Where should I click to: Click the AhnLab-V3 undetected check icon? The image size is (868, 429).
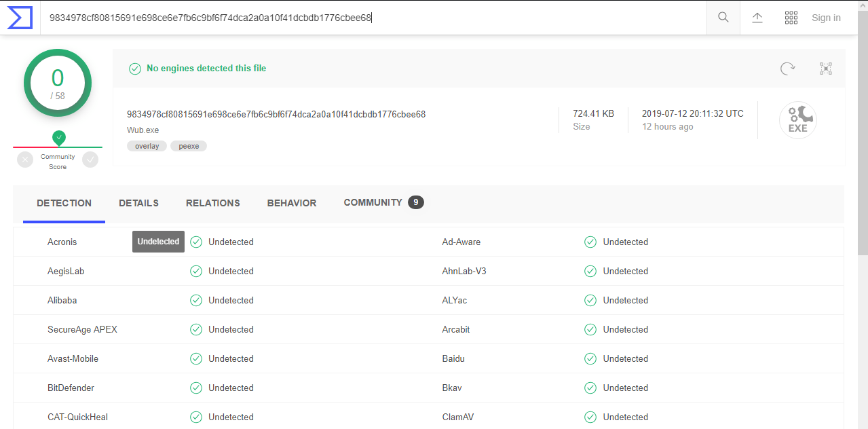pyautogui.click(x=590, y=271)
